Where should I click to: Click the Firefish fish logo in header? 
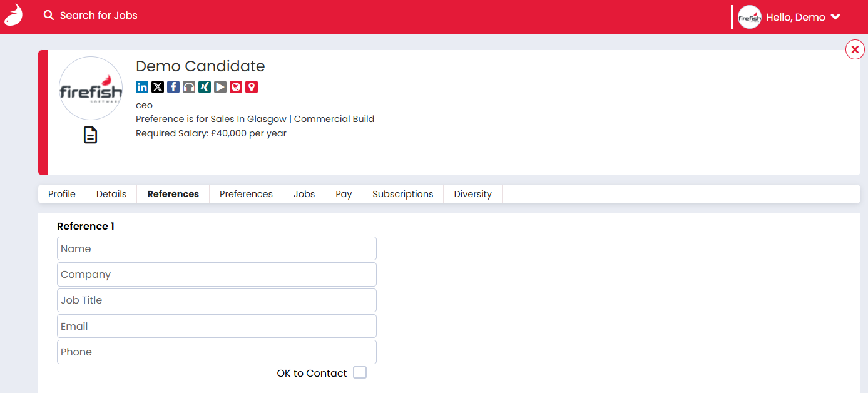[x=13, y=15]
